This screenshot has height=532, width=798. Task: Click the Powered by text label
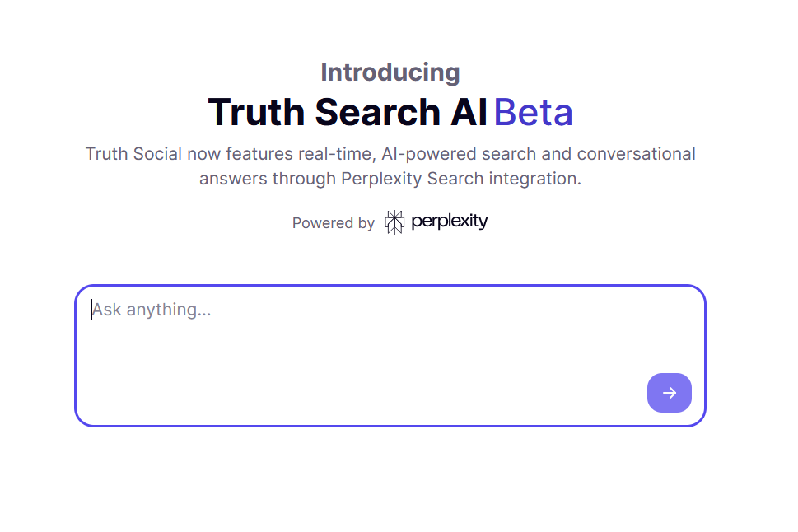333,222
